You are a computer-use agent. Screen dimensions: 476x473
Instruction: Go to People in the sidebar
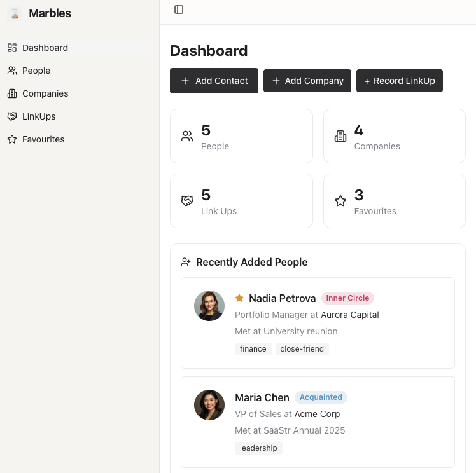tap(36, 71)
